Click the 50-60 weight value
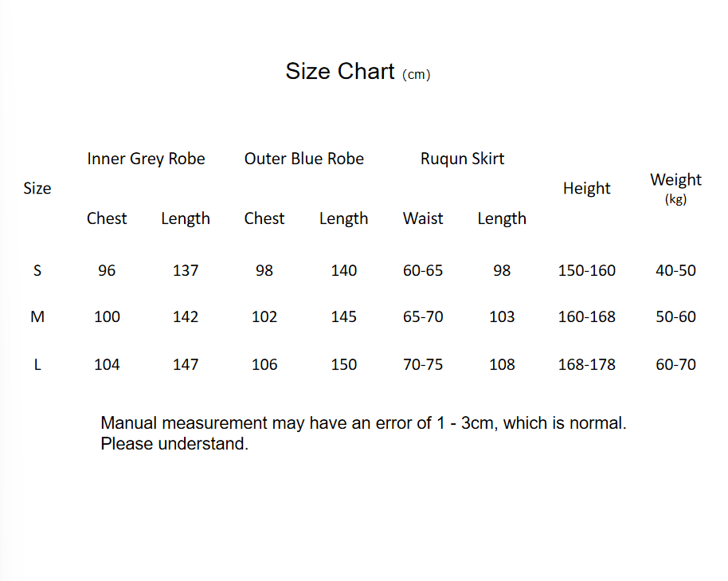 (x=675, y=316)
